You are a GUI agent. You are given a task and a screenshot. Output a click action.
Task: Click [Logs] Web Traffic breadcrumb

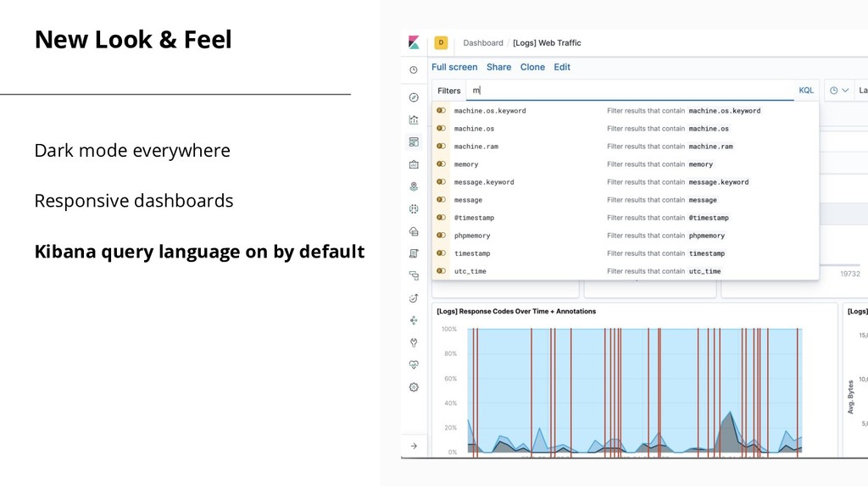(547, 42)
